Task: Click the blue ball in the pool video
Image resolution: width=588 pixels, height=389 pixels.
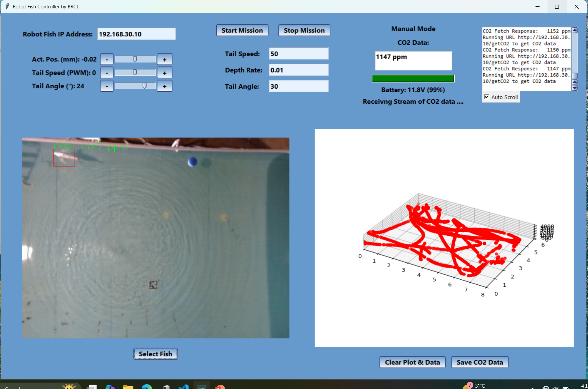Action: (x=192, y=162)
